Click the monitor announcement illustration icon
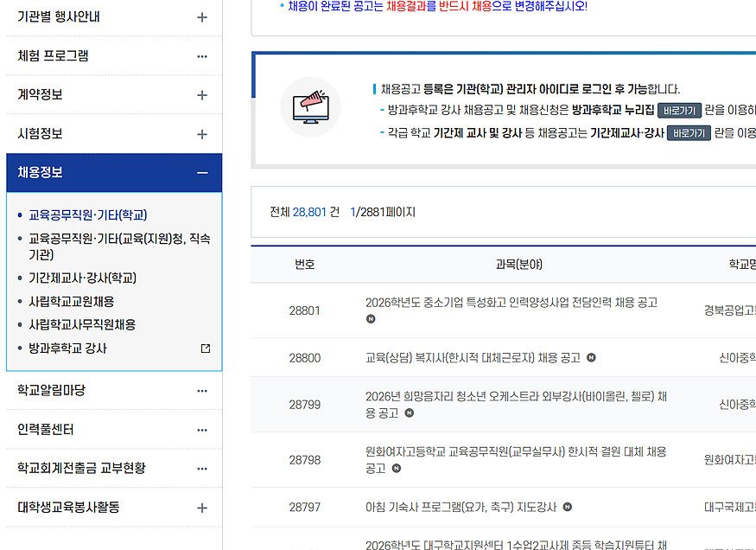This screenshot has height=550, width=756. pyautogui.click(x=309, y=108)
